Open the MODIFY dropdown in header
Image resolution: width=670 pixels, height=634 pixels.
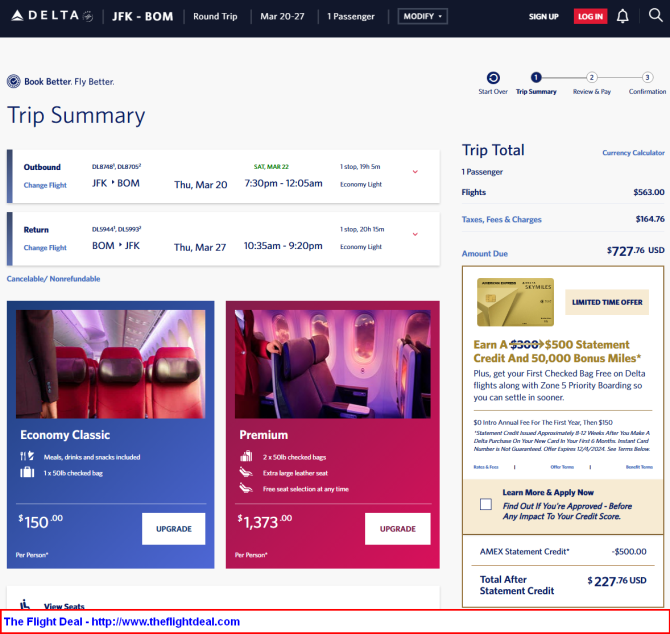[423, 16]
